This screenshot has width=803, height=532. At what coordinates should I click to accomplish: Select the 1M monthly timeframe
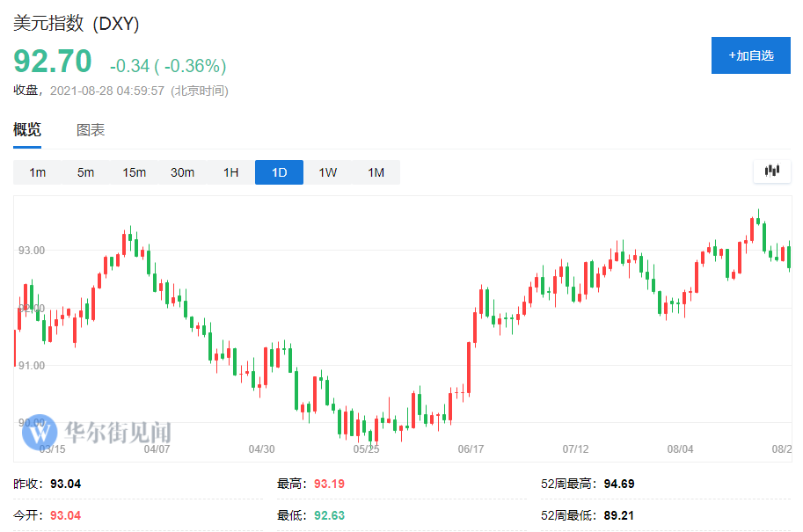[376, 172]
